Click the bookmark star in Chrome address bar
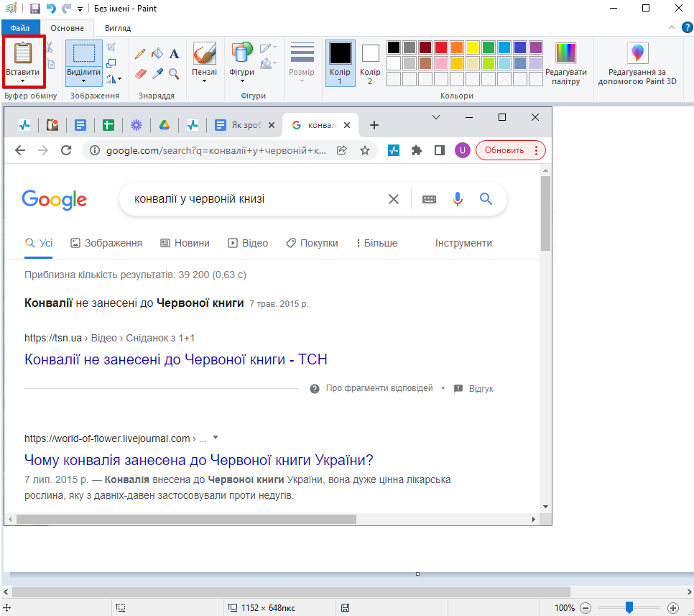This screenshot has width=694, height=616. pos(365,150)
